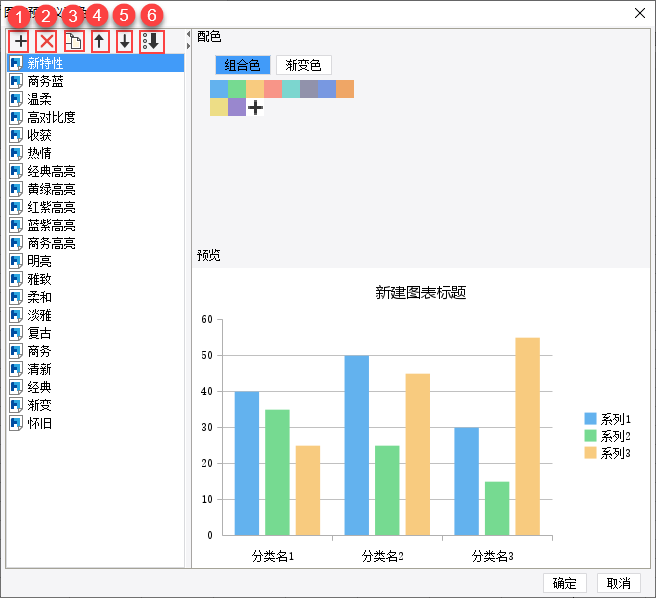Click the 确定 button
Screen dimensions: 656x598
565,583
